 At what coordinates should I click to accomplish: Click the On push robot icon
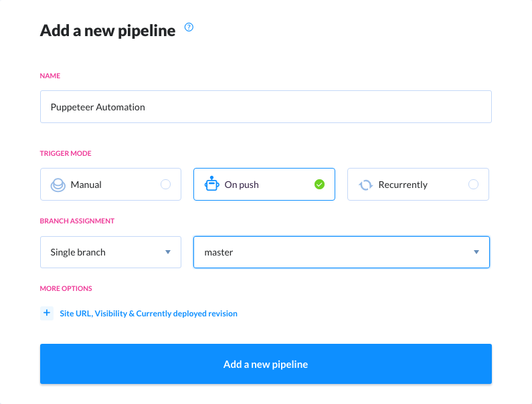click(x=211, y=184)
